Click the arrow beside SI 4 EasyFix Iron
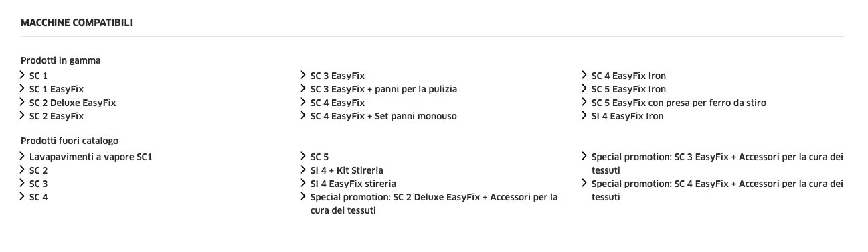Viewport: 868px width, 252px height. click(586, 116)
